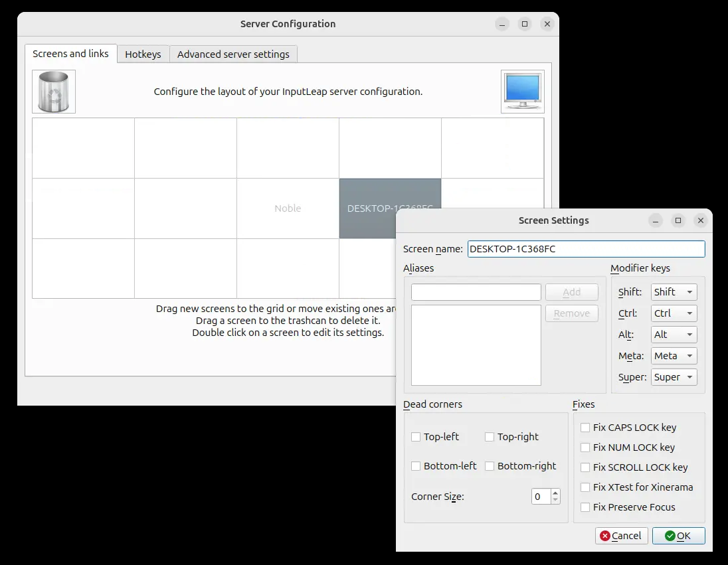Screen dimensions: 728x565
Task: Enable Fix CAPS LOCK key
Action: click(x=585, y=428)
